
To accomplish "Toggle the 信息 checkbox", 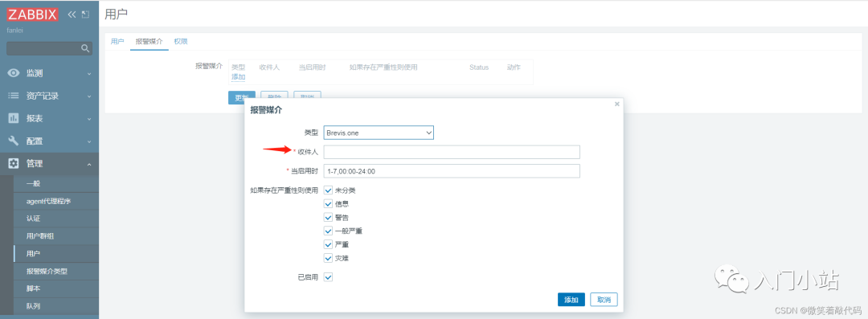I will click(328, 204).
